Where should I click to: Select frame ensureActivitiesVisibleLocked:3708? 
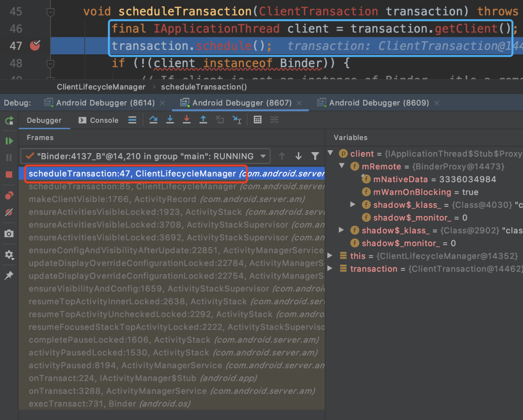(172, 224)
